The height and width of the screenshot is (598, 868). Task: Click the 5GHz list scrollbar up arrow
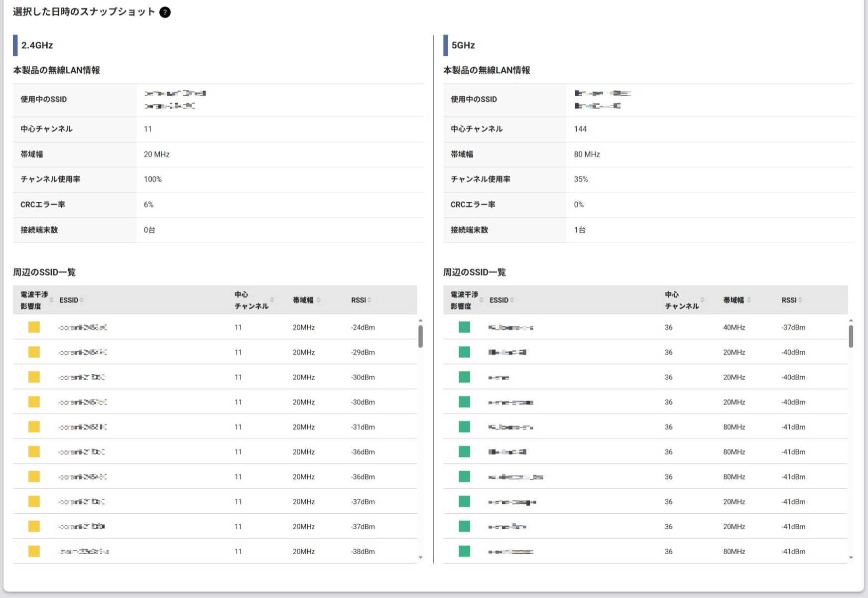851,320
